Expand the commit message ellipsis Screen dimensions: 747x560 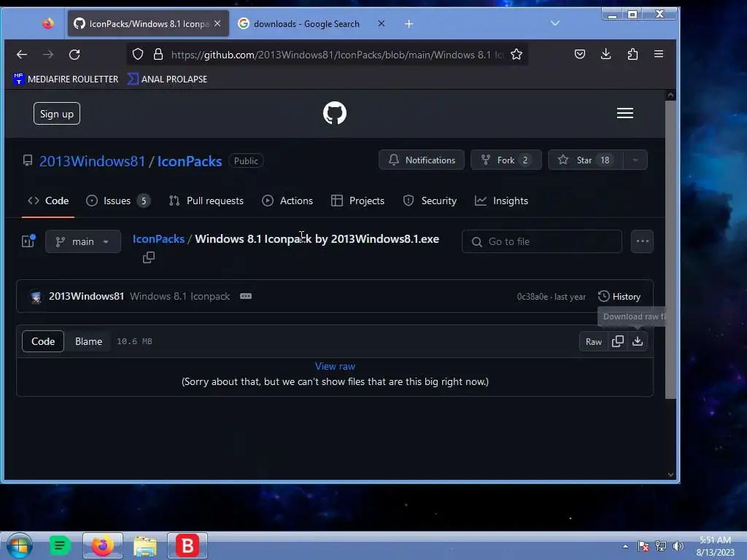(246, 296)
